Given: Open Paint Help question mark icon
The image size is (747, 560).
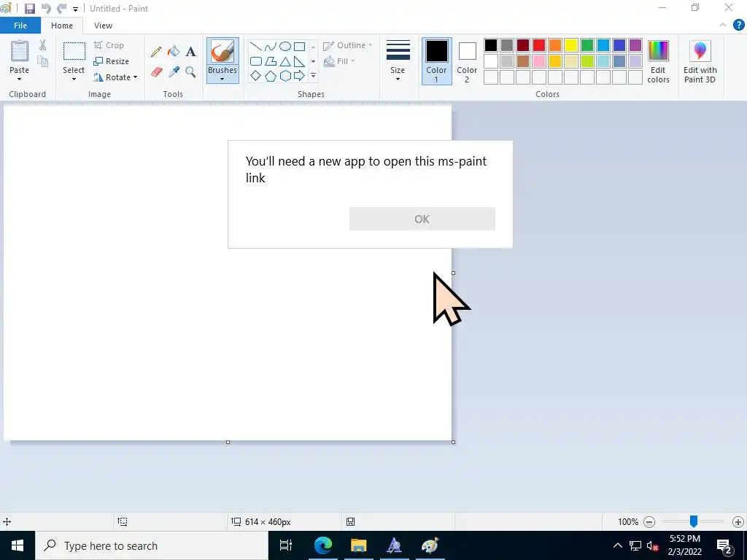Looking at the screenshot, I should (738, 26).
